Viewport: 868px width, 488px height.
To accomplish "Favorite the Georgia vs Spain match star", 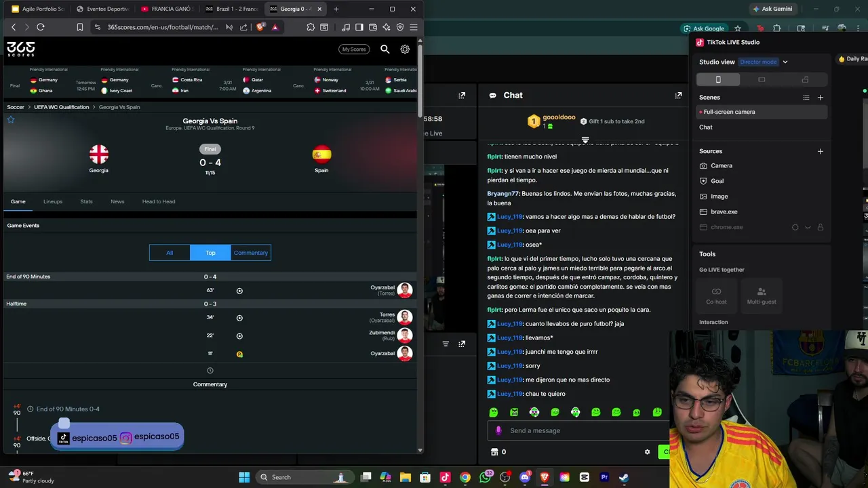I will tap(11, 119).
